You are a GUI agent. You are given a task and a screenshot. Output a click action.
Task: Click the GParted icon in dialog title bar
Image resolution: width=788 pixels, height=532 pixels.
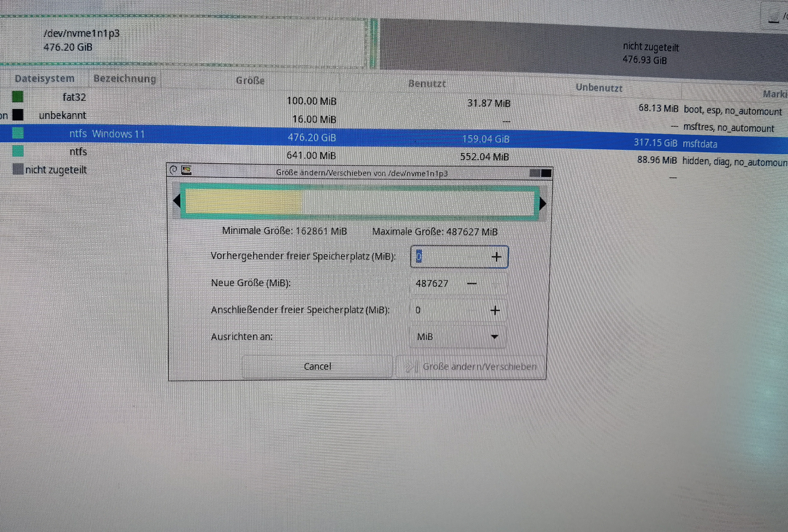point(187,170)
